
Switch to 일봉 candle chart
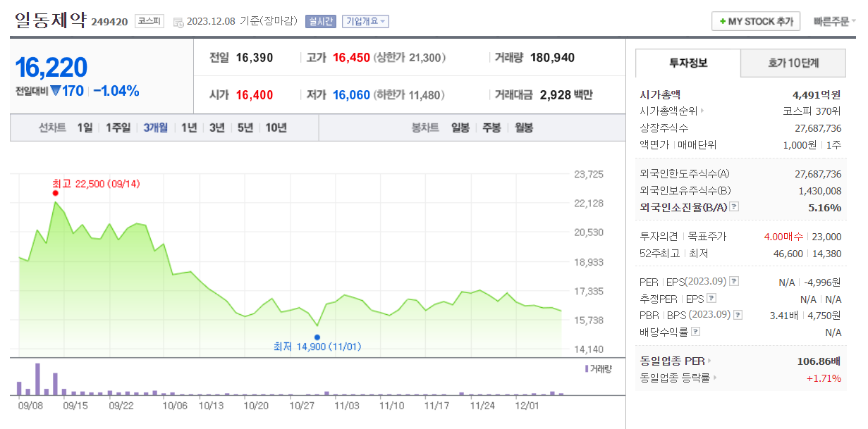coord(460,128)
